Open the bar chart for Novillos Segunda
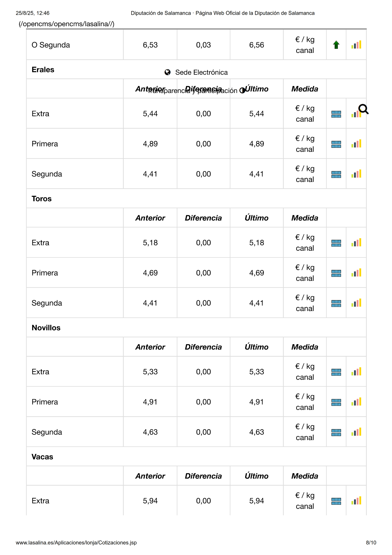 pos(356,432)
